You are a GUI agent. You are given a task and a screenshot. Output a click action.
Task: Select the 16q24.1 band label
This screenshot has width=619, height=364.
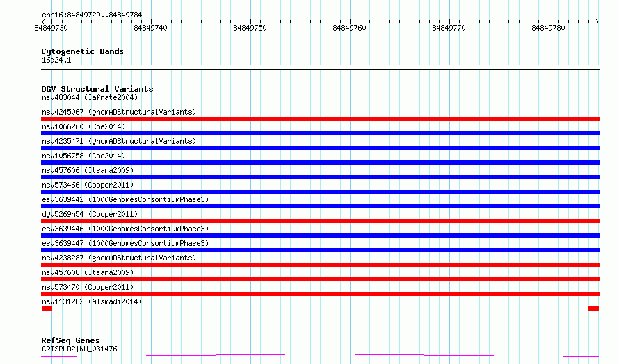tap(56, 60)
